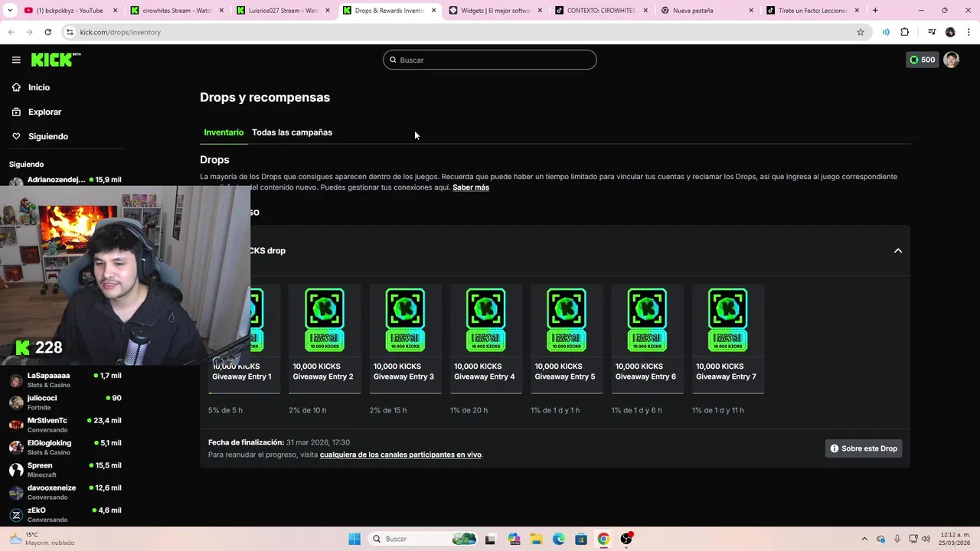Open OBS Studio from taskbar

point(626,539)
